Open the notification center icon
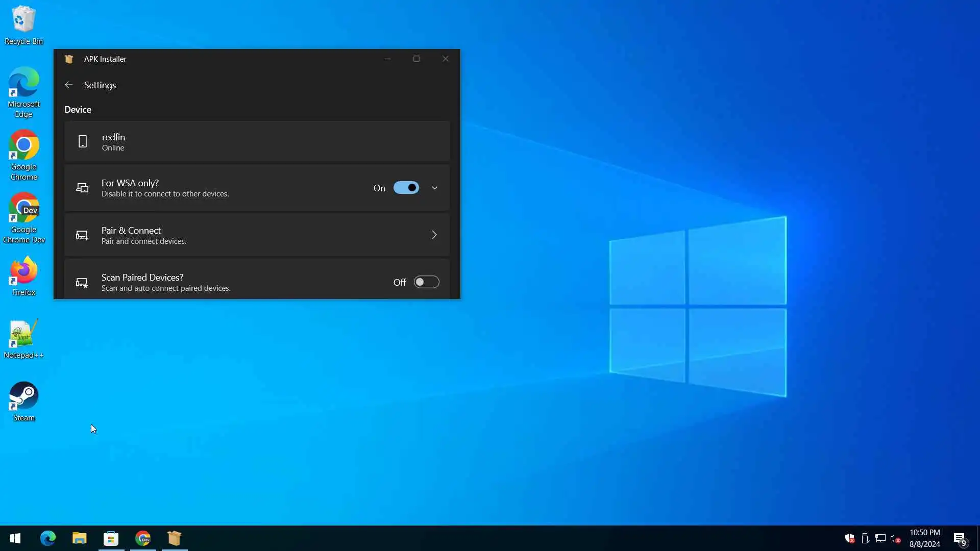 (x=960, y=539)
